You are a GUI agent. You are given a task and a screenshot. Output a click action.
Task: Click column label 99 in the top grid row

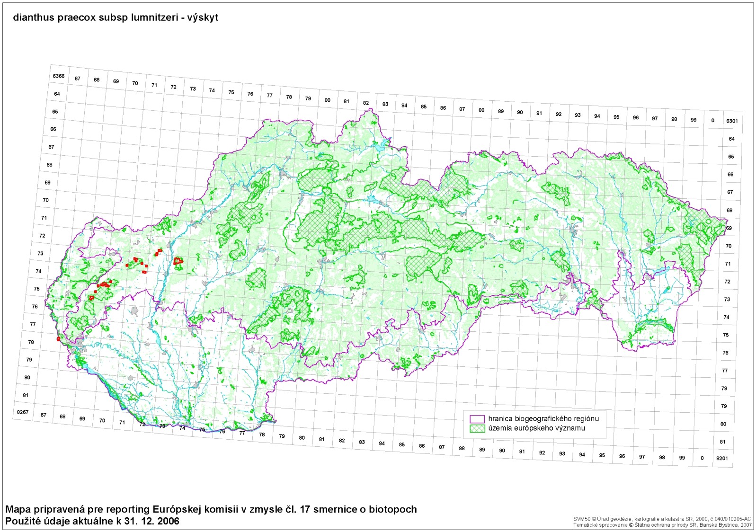point(693,120)
